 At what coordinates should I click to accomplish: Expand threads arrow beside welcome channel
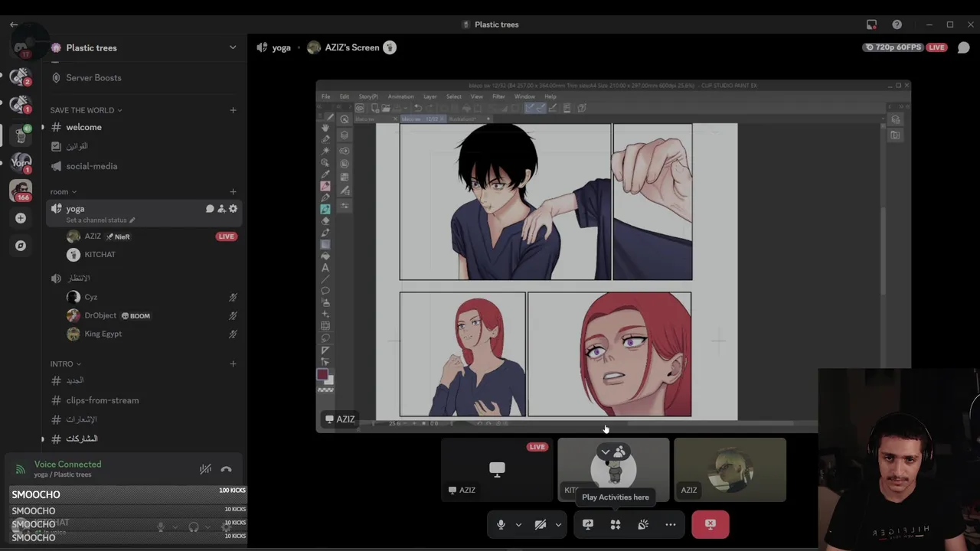click(42, 127)
